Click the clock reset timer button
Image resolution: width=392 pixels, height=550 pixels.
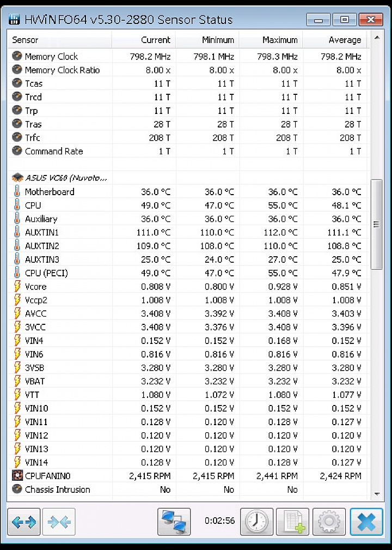[257, 522]
